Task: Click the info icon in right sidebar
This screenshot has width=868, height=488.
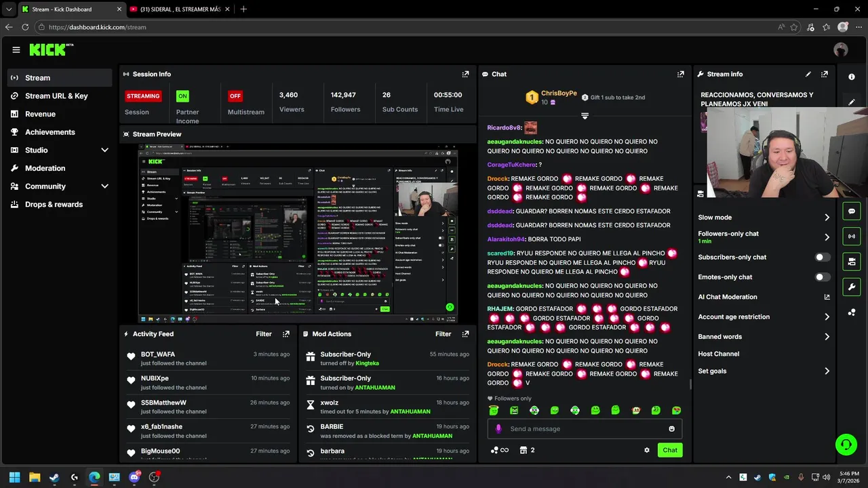Action: click(852, 77)
